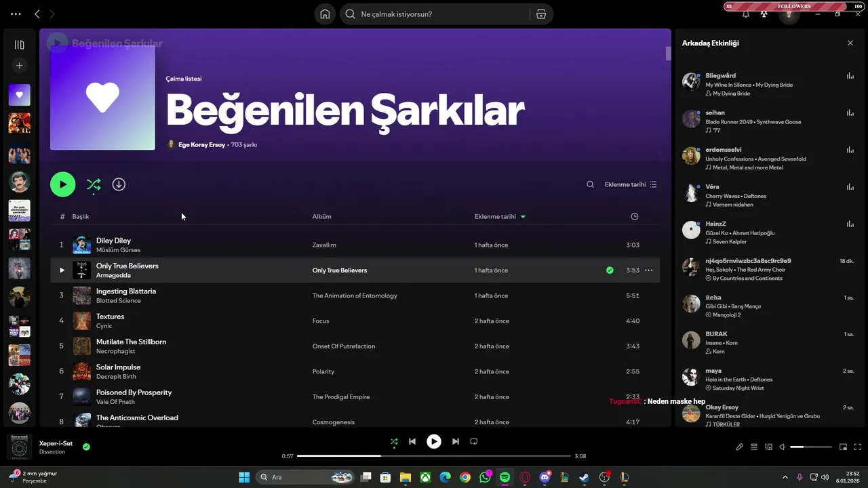Click the main view vertical scrollbar
Image resolution: width=868 pixels, height=488 pixels.
pyautogui.click(x=668, y=54)
